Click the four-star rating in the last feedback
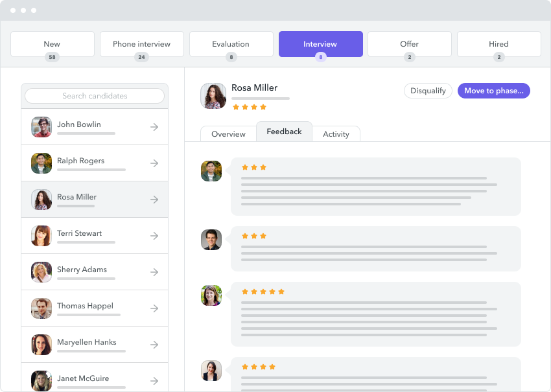 pyautogui.click(x=259, y=367)
